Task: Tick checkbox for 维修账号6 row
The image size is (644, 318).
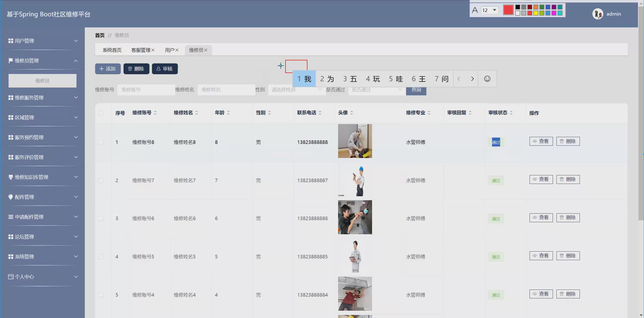Action: point(101,218)
